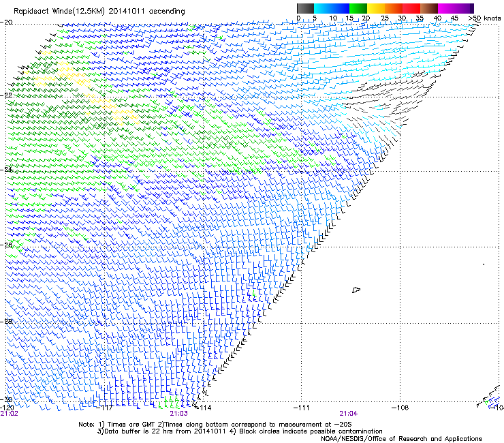This screenshot has height=443, width=504.
Task: Click the '-28' latitude axis label
Action: point(6,322)
